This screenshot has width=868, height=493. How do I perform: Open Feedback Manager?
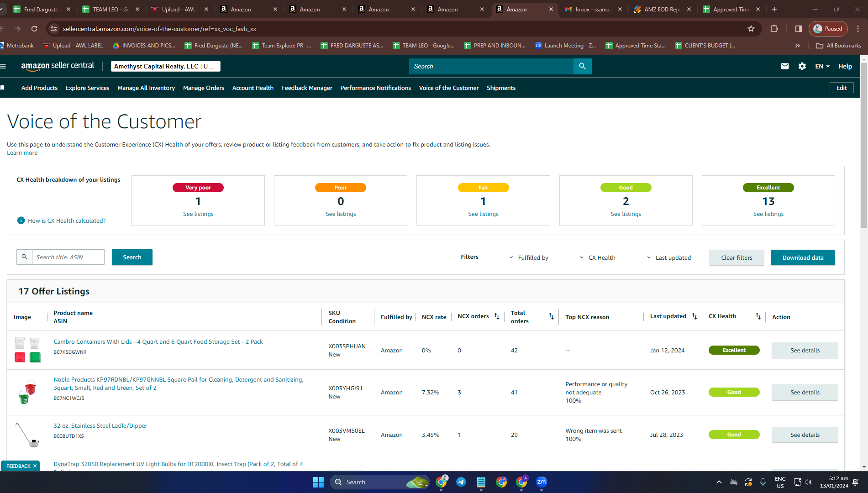[x=307, y=88]
